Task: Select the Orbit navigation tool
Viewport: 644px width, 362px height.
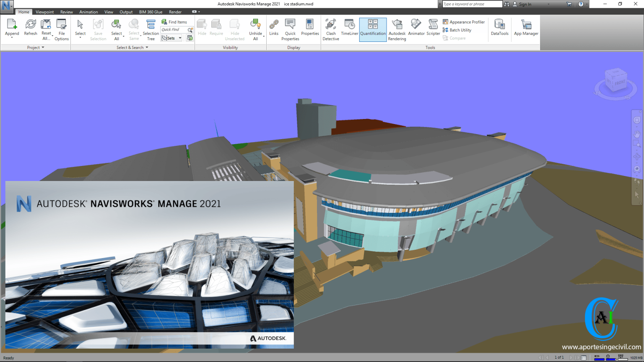Action: click(x=637, y=157)
